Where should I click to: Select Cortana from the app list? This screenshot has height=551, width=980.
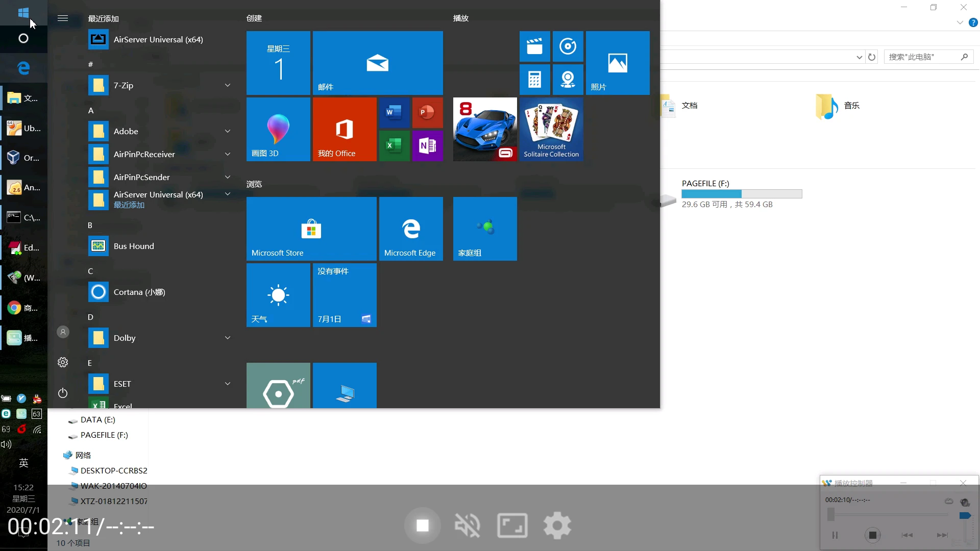click(x=139, y=292)
